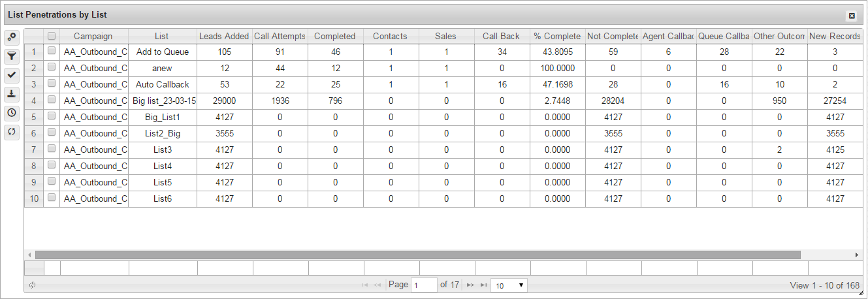Open the rows-per-page dropdown showing 10

point(509,285)
